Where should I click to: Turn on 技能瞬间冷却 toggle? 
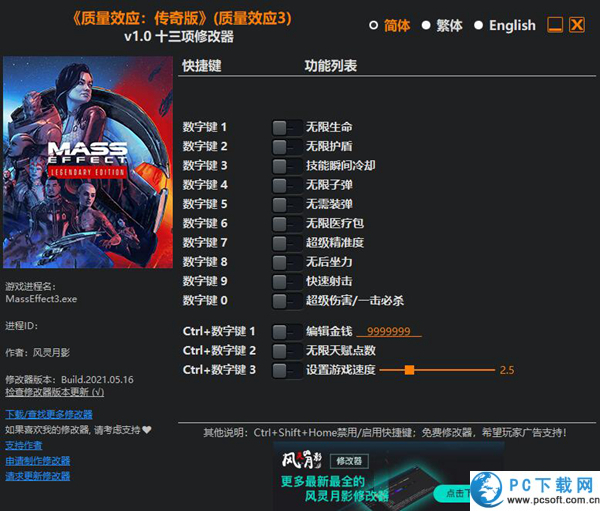[287, 166]
